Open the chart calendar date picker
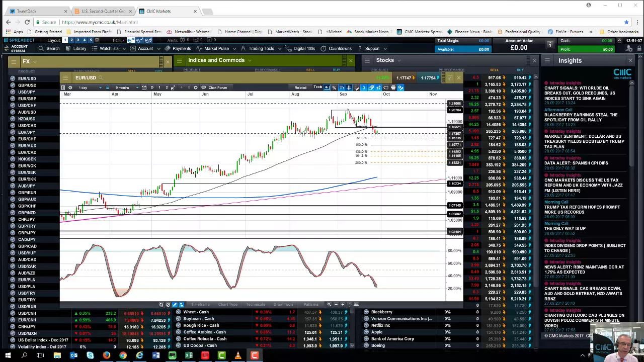This screenshot has width=644, height=362. point(144,87)
